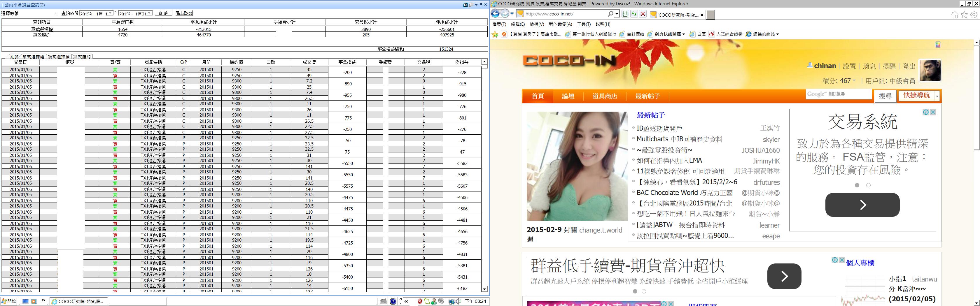The width and height of the screenshot is (980, 306).
Task: Click the 搜尋 search button
Action: coord(885,96)
